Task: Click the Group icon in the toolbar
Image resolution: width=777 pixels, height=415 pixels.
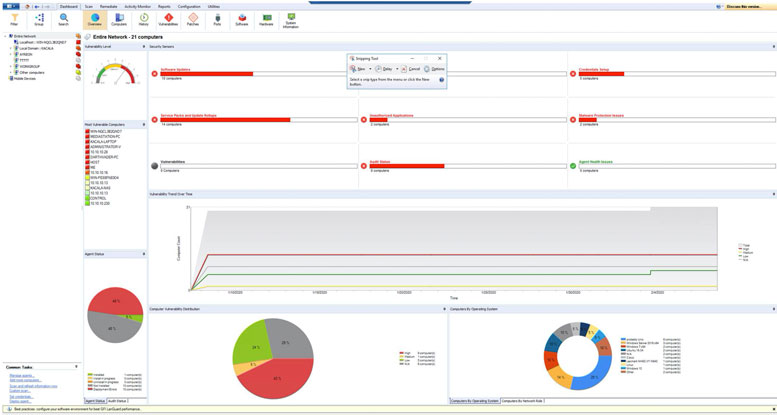Action: pyautogui.click(x=39, y=19)
